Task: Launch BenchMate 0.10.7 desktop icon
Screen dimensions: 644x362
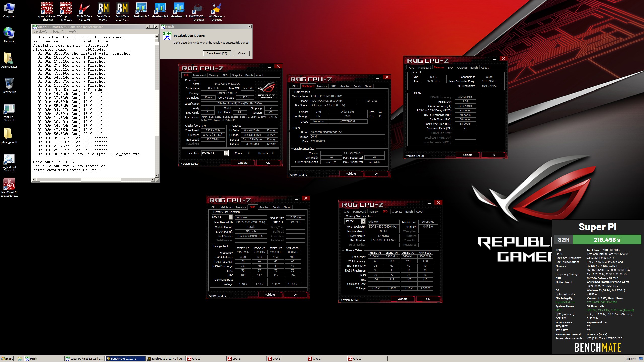Action: point(103,12)
